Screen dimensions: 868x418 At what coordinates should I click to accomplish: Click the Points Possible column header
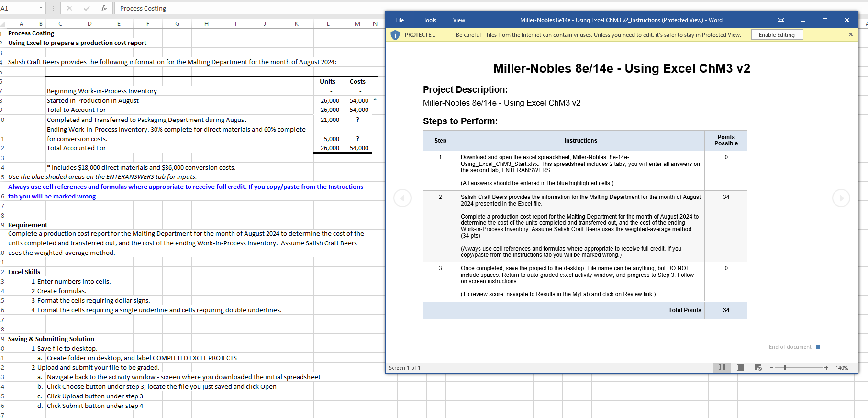[726, 140]
